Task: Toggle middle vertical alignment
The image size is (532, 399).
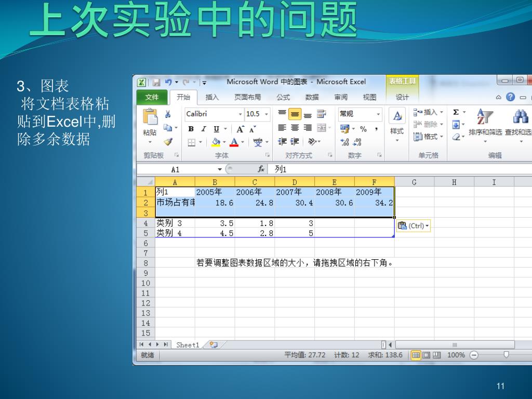Action: (295, 114)
